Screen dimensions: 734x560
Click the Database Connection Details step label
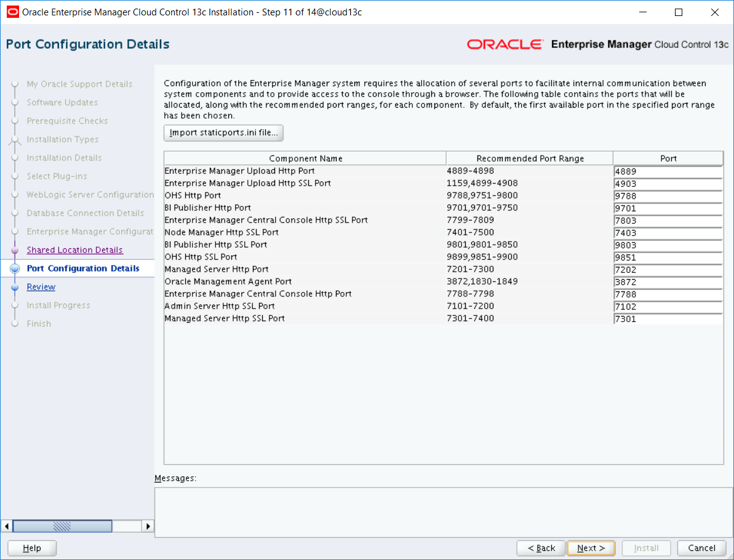(x=85, y=213)
